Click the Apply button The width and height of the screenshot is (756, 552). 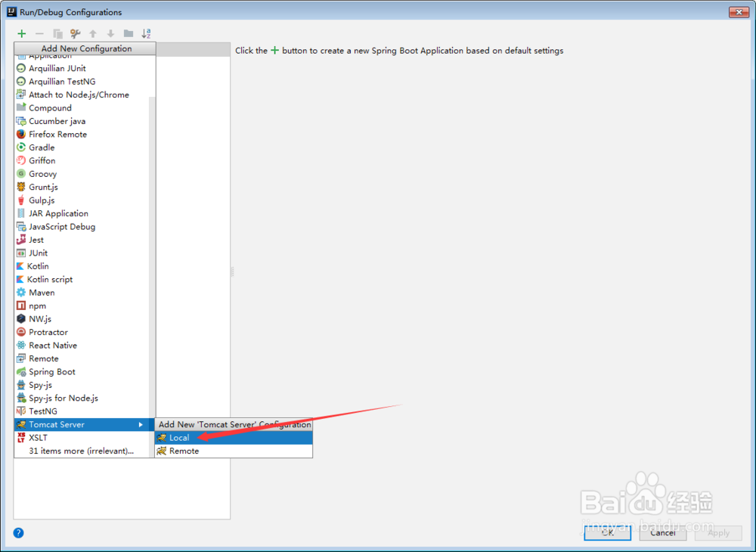point(718,532)
